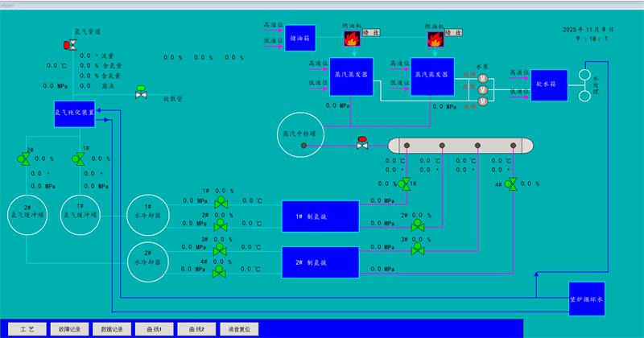644x338 pixels.
Task: Click the 氮气纯化装置 unit block
Action: (74, 113)
